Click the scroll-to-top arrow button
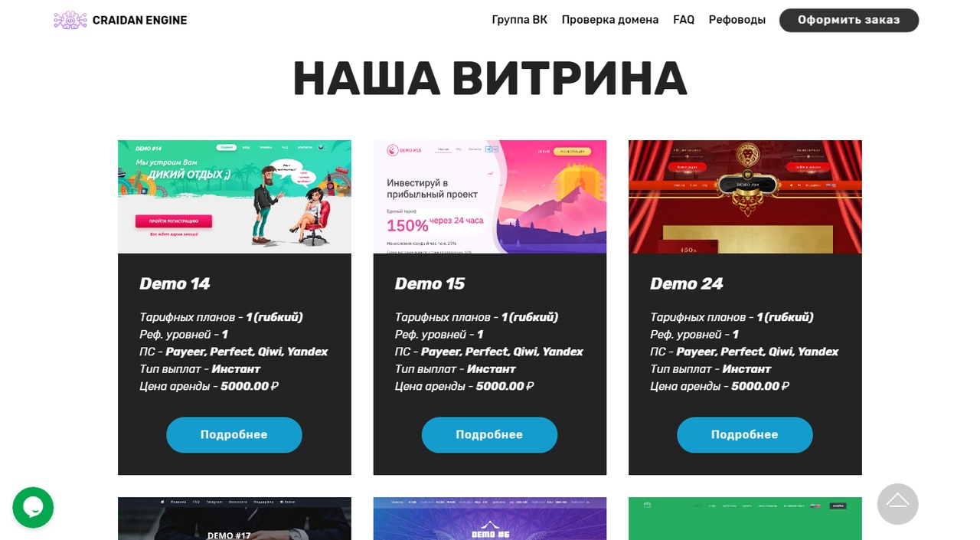 (x=897, y=503)
